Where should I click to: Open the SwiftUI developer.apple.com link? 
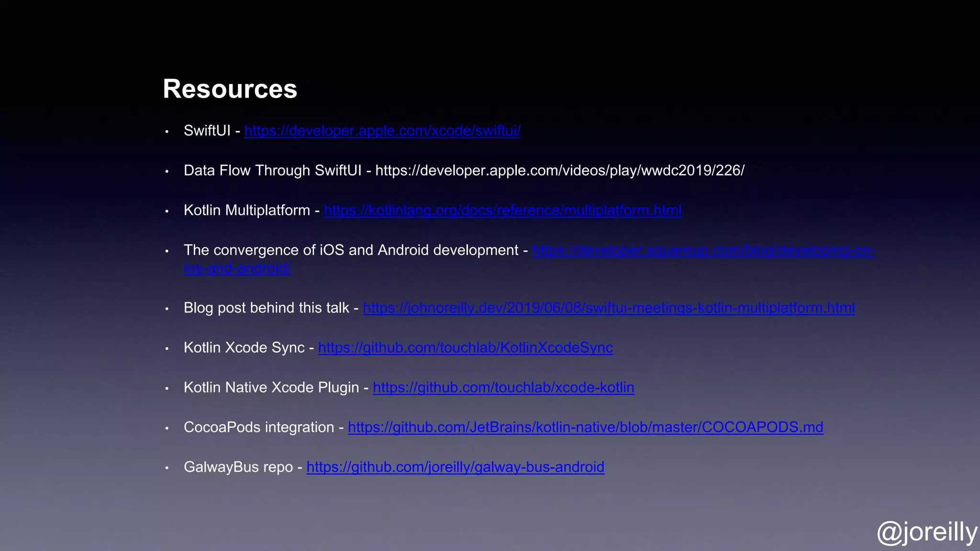click(382, 131)
